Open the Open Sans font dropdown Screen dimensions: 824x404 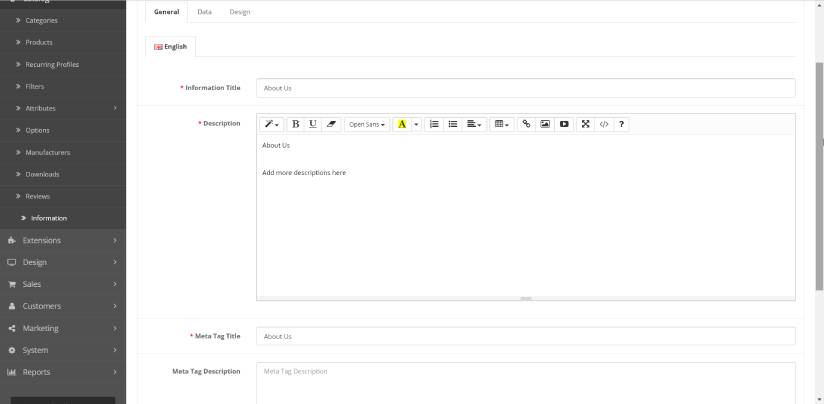click(x=367, y=124)
